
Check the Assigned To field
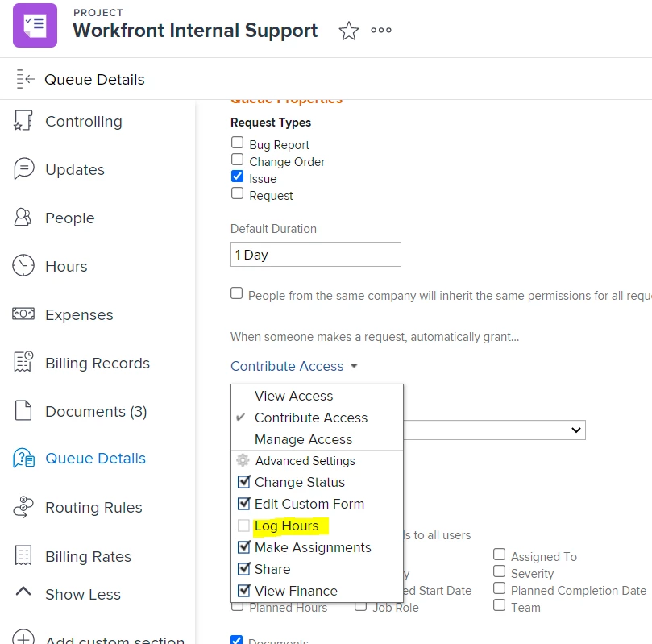pyautogui.click(x=500, y=555)
